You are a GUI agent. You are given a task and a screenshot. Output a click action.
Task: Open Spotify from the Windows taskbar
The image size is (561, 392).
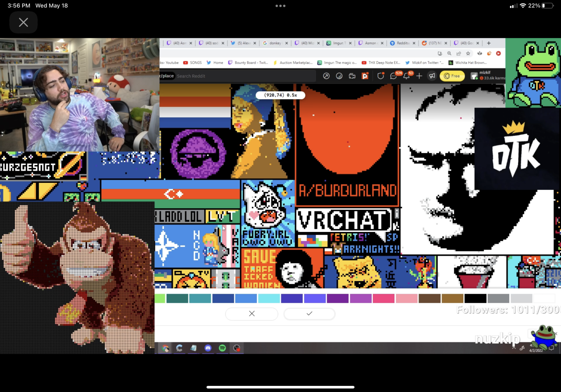click(x=222, y=348)
